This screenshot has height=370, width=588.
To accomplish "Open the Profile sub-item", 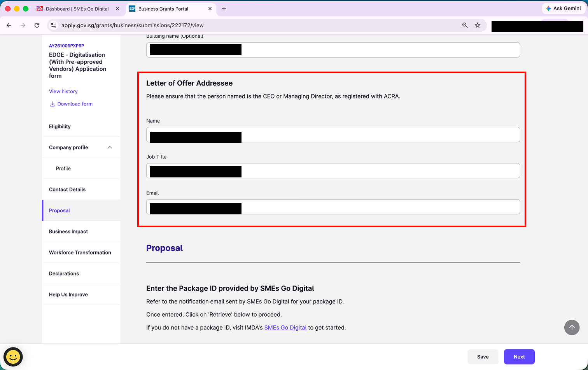I will coord(81,168).
